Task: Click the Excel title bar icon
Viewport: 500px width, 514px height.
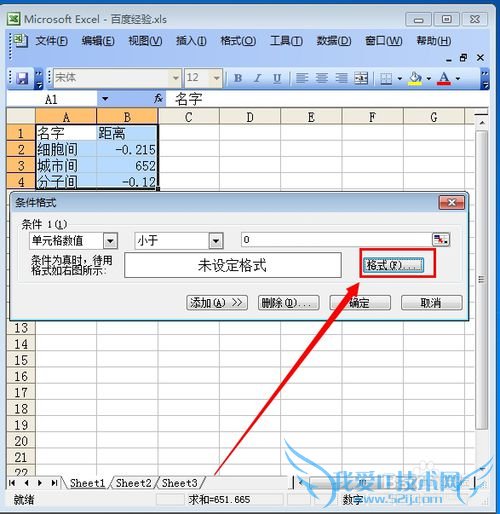Action: click(x=14, y=19)
